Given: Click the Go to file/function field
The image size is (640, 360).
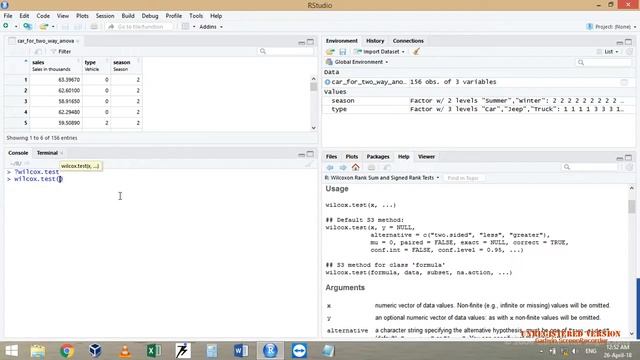Looking at the screenshot, I should 140,27.
